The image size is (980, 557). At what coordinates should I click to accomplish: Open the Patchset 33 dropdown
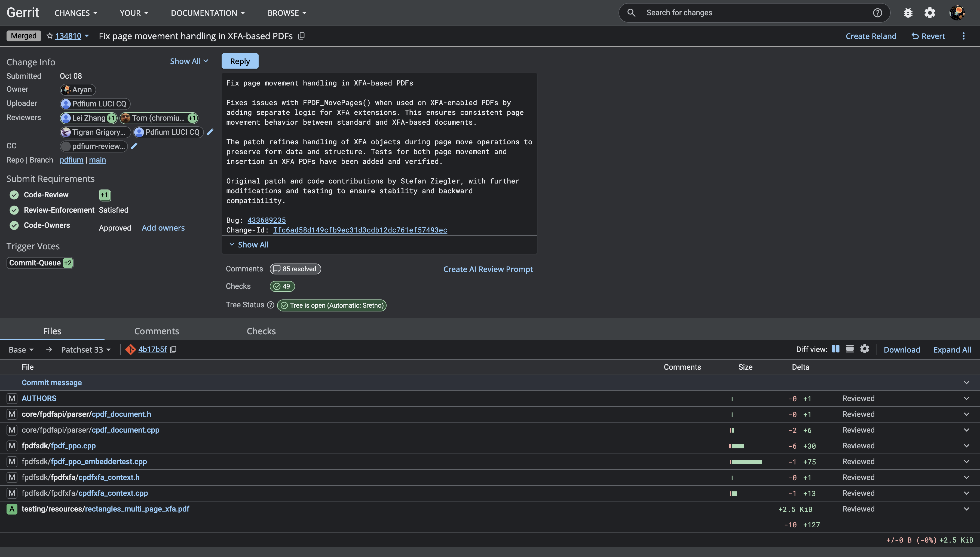coord(86,350)
